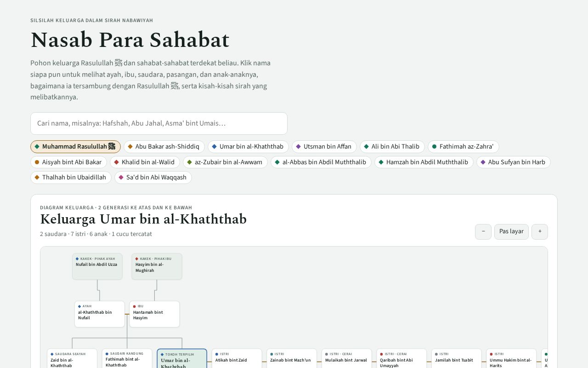
Task: Open the Mulaikah bint Jarwal card
Action: point(347,359)
